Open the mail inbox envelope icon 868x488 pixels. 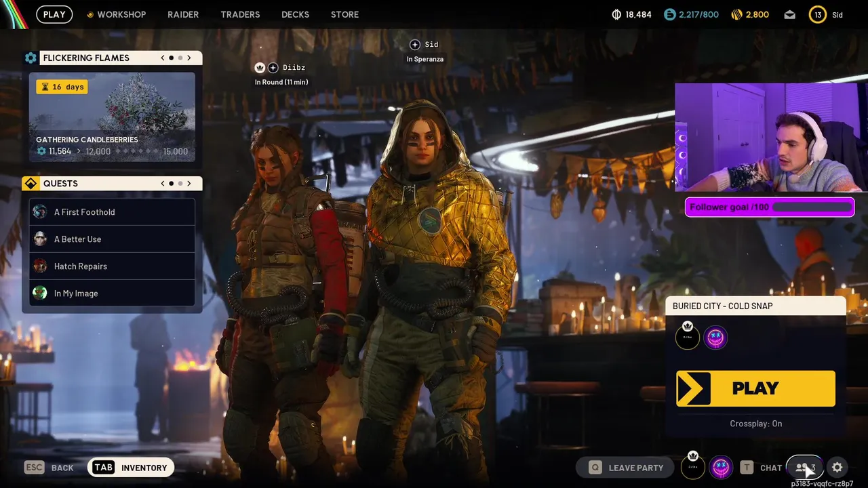(789, 14)
